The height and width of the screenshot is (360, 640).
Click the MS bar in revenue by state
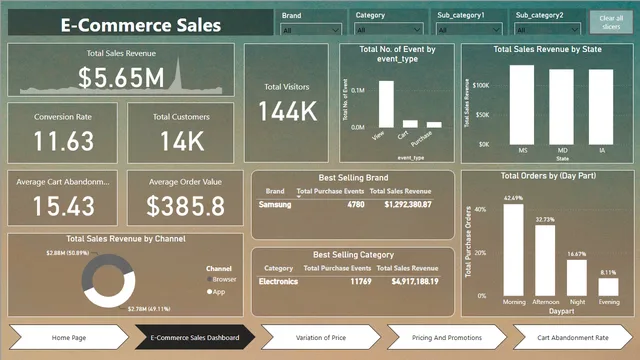[x=522, y=105]
